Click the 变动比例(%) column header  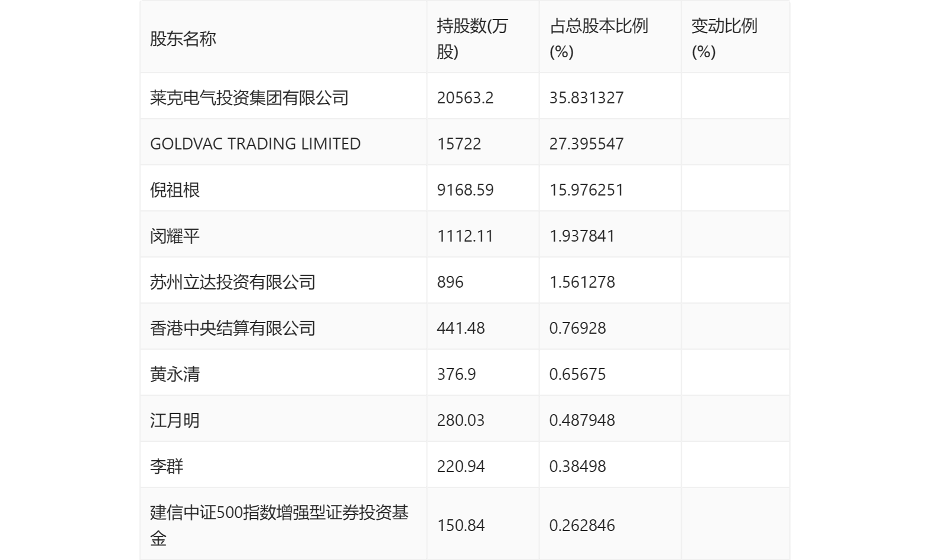tap(724, 39)
